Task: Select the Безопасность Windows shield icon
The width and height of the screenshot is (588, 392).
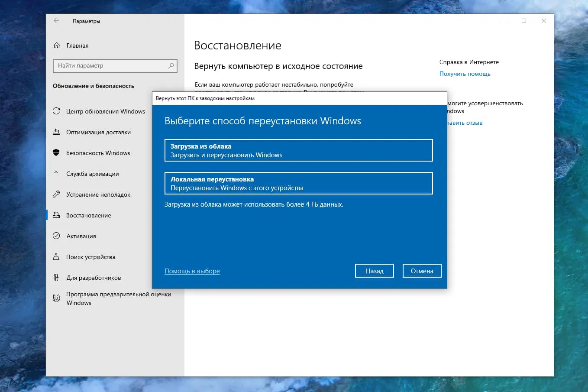Action: [57, 153]
